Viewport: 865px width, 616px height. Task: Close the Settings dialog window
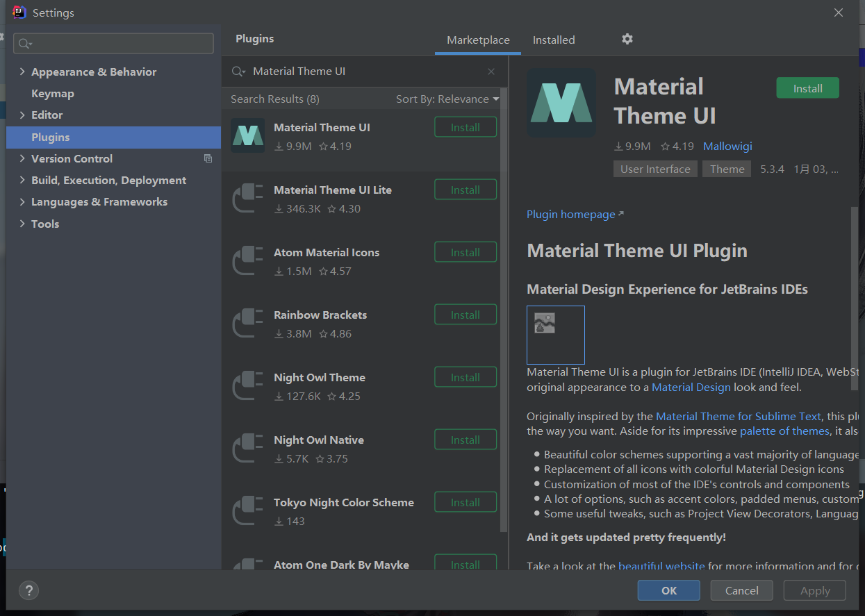tap(839, 13)
